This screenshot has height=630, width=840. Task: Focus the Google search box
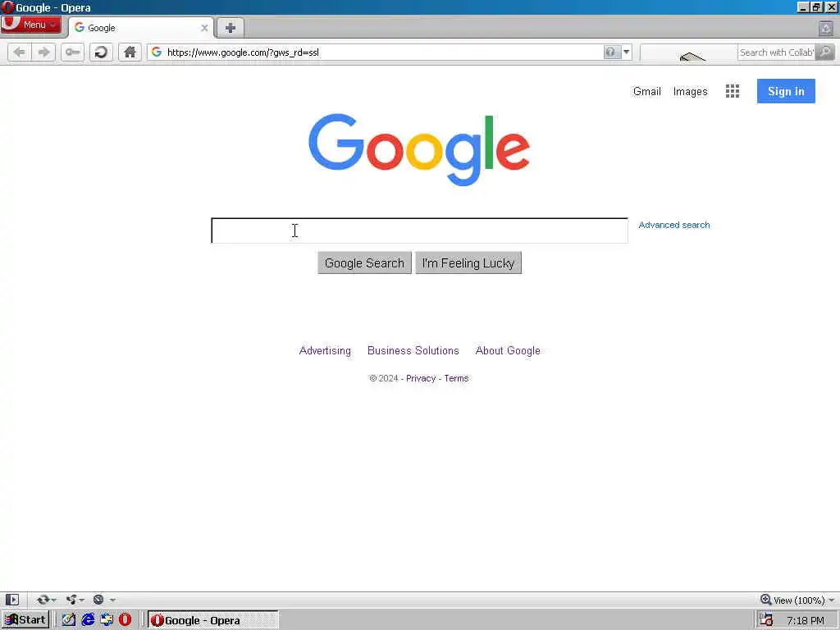tap(419, 231)
